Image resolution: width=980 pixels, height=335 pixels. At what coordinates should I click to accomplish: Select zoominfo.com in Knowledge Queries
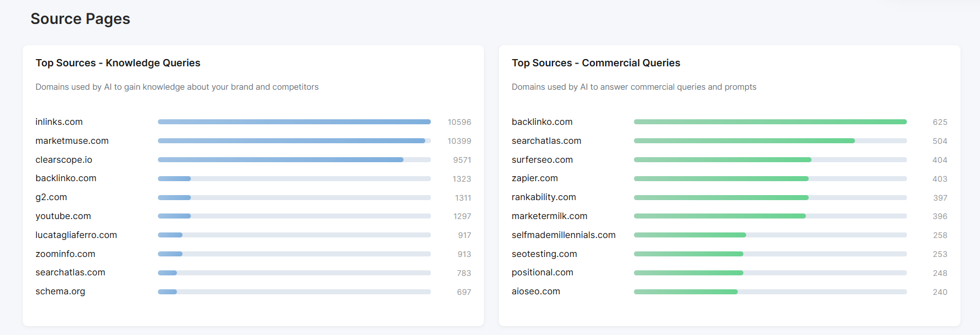(x=65, y=254)
